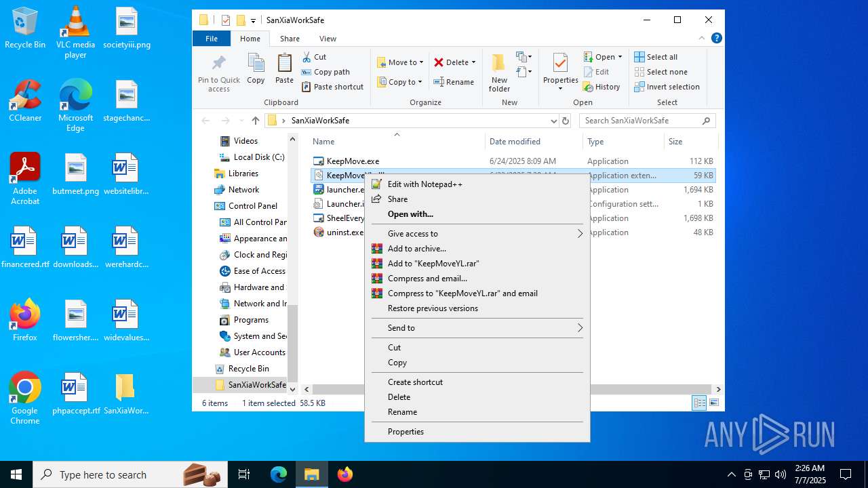Click Select all in the ribbon
Image resolution: width=868 pixels, height=488 pixels.
[x=656, y=57]
